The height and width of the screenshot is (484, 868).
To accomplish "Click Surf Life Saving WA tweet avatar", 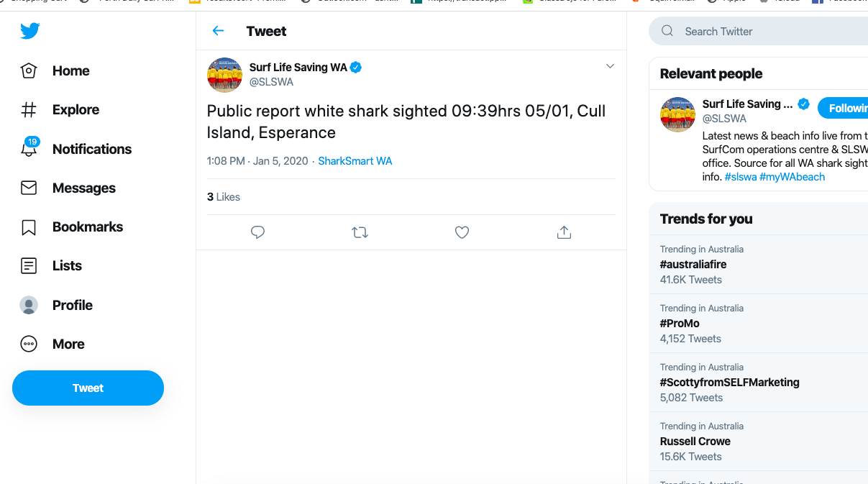I will click(x=224, y=75).
